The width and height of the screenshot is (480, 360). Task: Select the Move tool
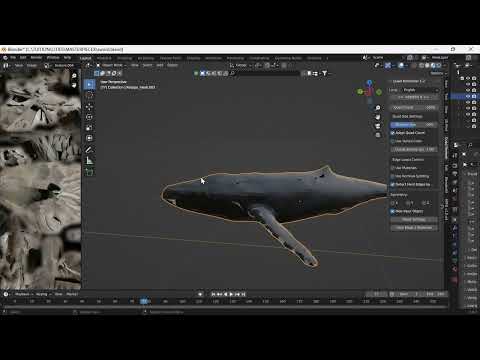point(89,106)
